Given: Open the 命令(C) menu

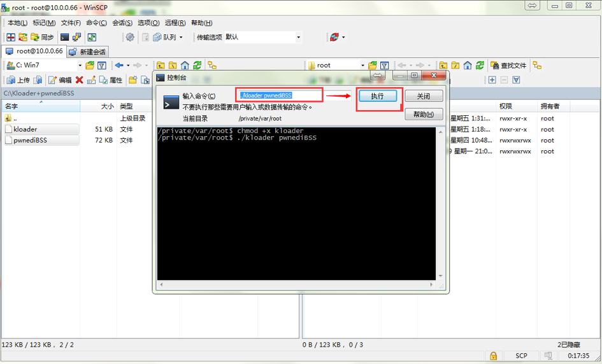Looking at the screenshot, I should click(x=96, y=23).
